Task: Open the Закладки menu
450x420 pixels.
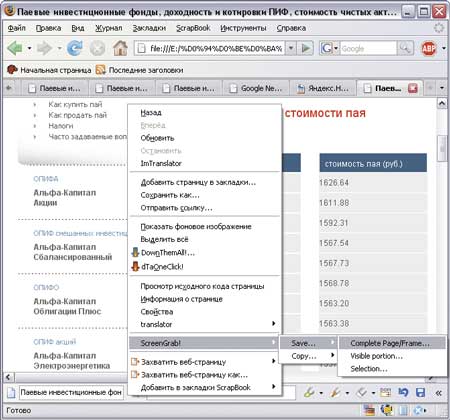Action: coord(149,28)
